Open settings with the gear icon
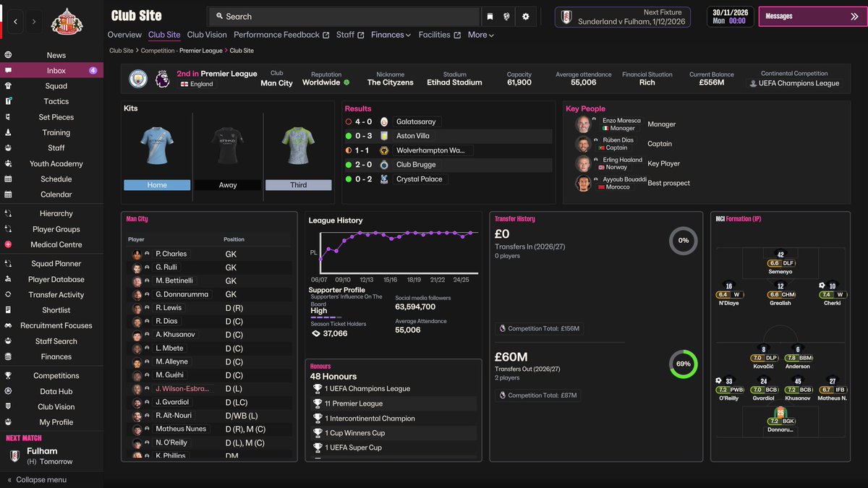868x488 pixels. click(x=526, y=17)
